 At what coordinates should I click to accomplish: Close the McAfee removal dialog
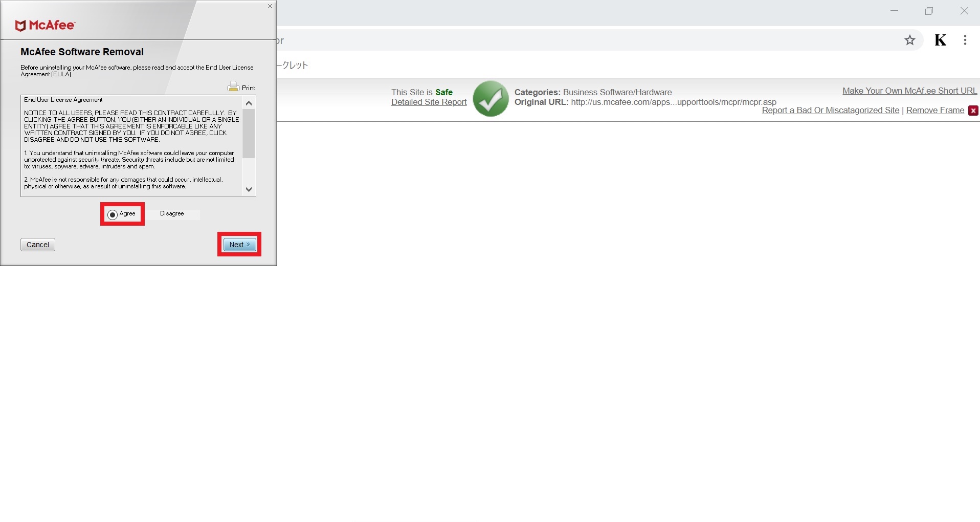pyautogui.click(x=270, y=6)
